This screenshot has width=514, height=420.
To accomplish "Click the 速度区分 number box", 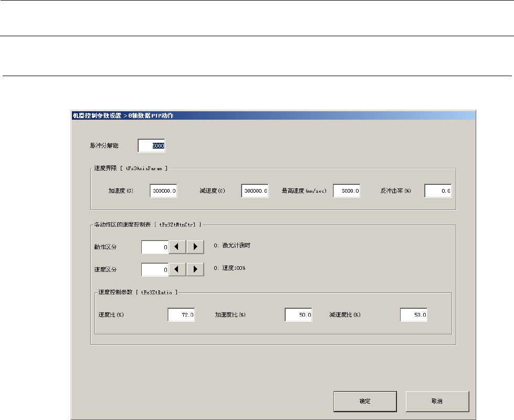I will tap(155, 269).
